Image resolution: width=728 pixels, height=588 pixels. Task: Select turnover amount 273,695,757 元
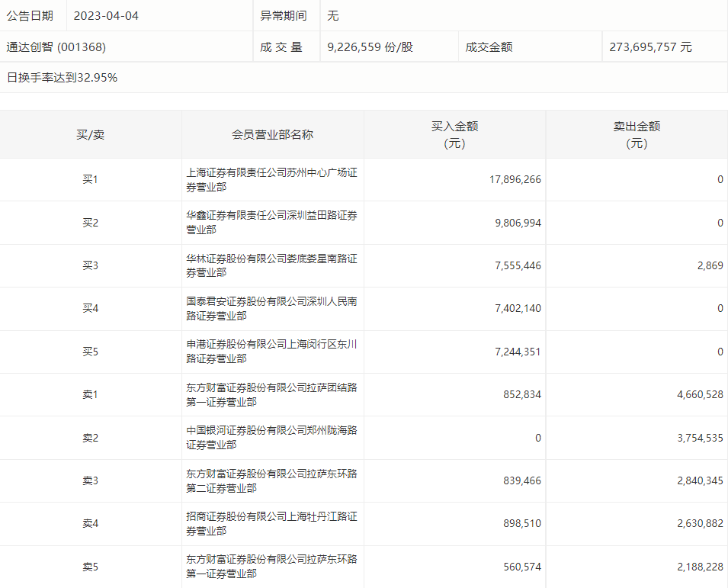click(x=650, y=47)
